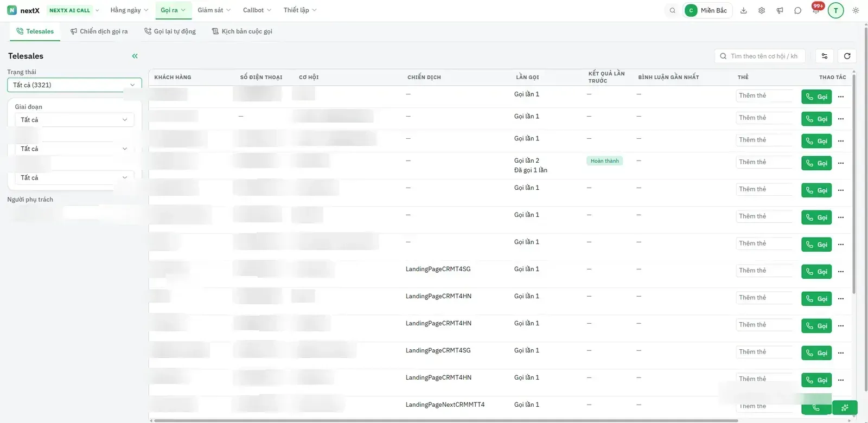Screen dimensions: 868x423
Task: Open settings via the gear icon
Action: coord(762,10)
